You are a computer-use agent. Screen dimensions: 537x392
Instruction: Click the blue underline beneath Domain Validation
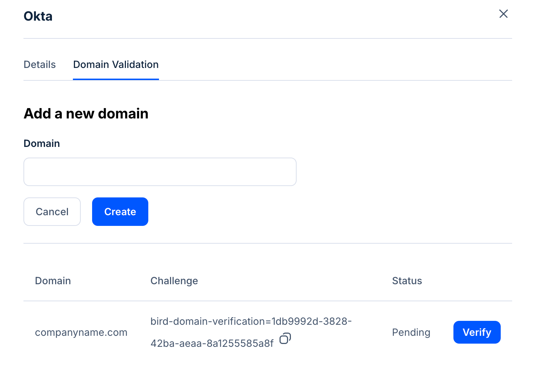tap(116, 79)
